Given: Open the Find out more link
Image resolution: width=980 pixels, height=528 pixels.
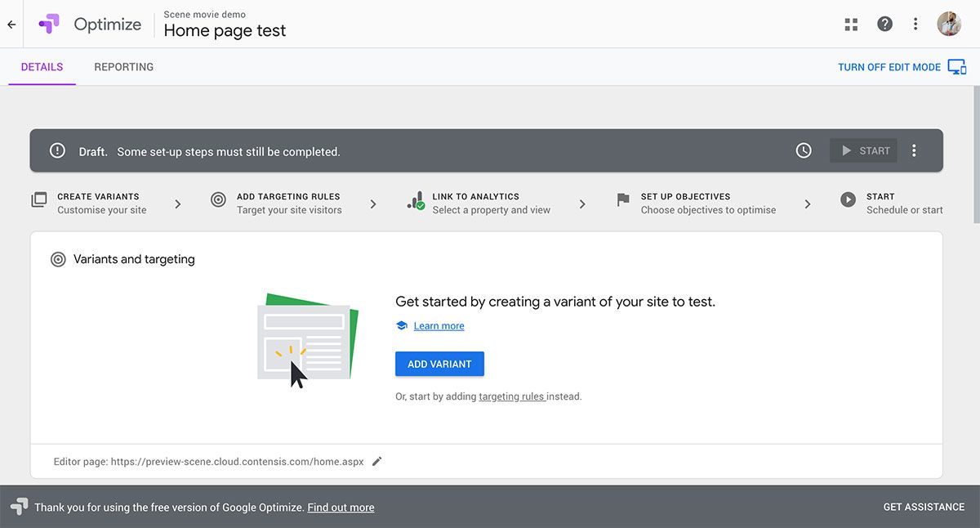Looking at the screenshot, I should point(341,508).
